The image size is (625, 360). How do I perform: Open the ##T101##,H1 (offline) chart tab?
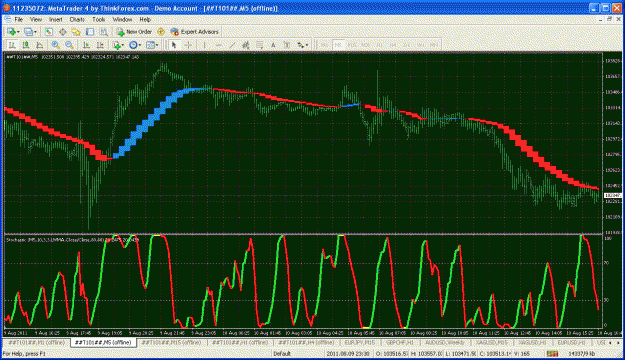click(240, 342)
